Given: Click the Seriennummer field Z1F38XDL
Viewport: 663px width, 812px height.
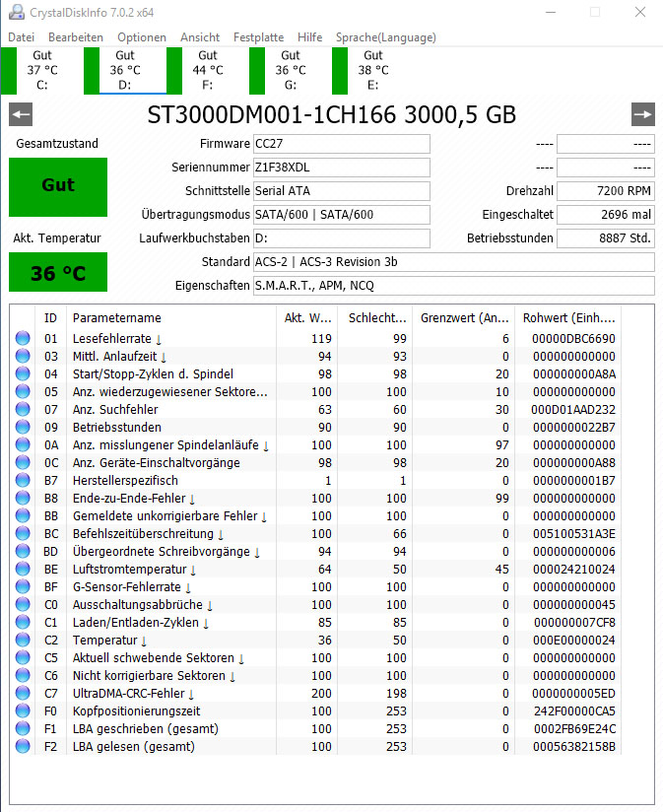Looking at the screenshot, I should 342,168.
